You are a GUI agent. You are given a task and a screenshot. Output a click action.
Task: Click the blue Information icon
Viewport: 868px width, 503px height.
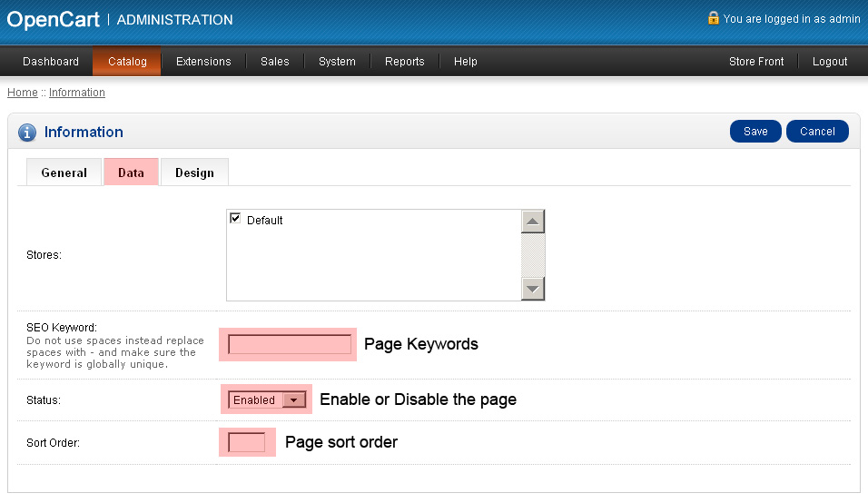27,133
